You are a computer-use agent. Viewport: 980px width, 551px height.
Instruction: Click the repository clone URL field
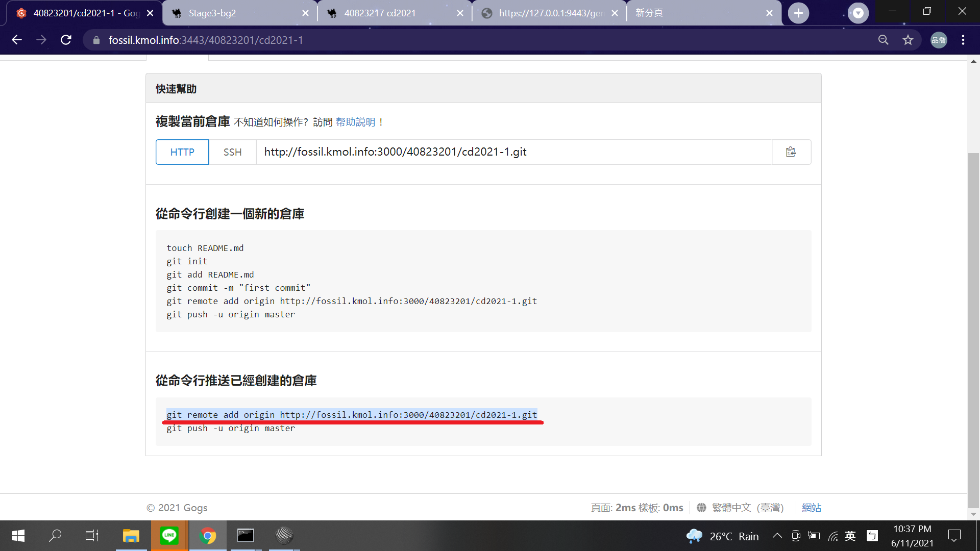[514, 152]
